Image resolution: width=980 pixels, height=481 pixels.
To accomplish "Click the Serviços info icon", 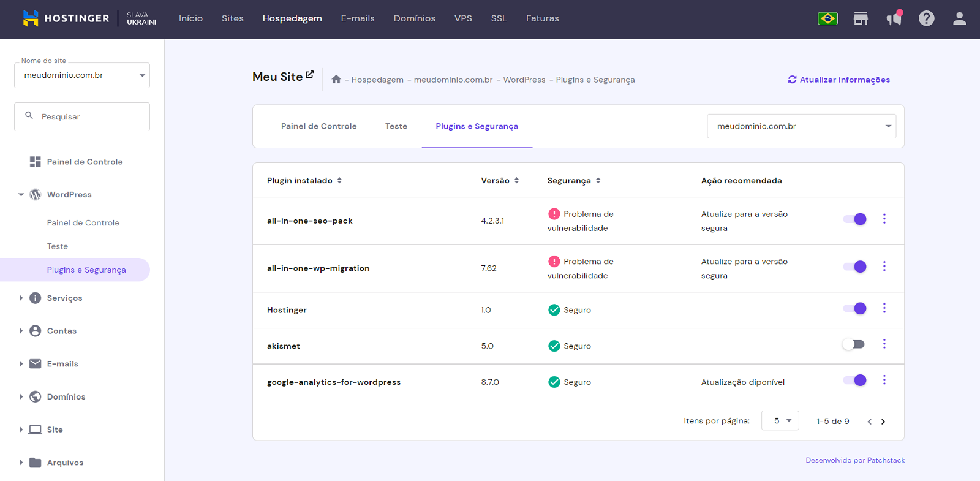I will coord(36,298).
